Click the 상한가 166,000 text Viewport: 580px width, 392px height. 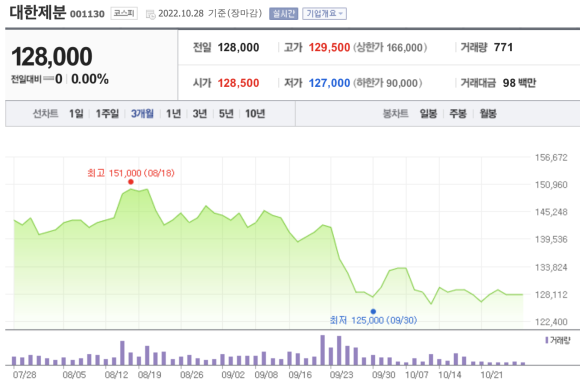pyautogui.click(x=390, y=47)
